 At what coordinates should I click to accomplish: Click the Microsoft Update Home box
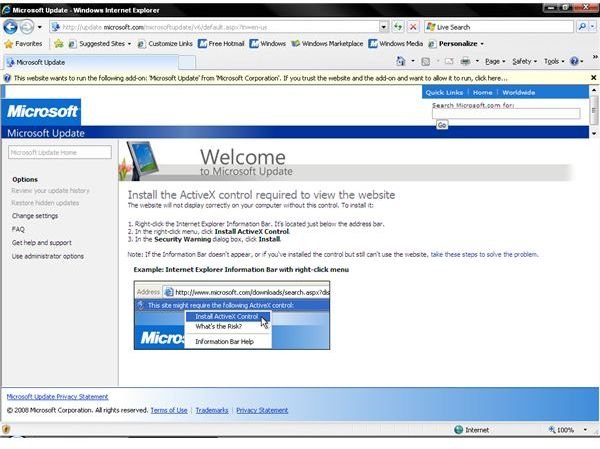click(60, 152)
